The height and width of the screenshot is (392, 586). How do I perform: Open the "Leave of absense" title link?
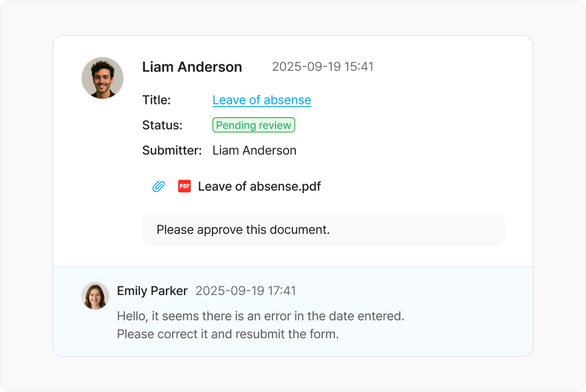coord(261,100)
